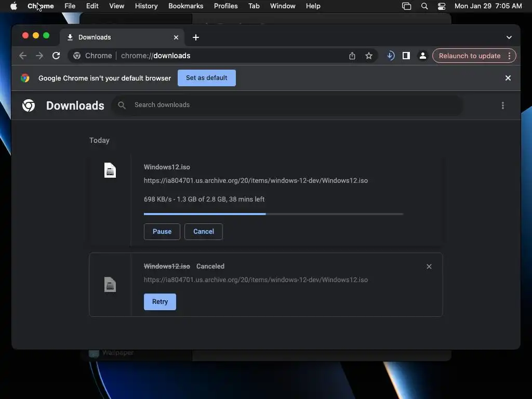Image resolution: width=532 pixels, height=399 pixels.
Task: Select the Downloads tab
Action: click(122, 37)
